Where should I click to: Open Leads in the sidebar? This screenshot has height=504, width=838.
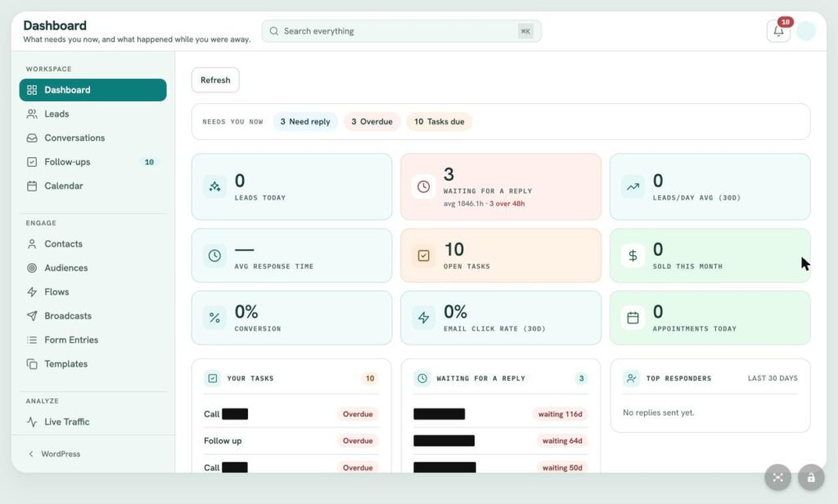click(93, 114)
